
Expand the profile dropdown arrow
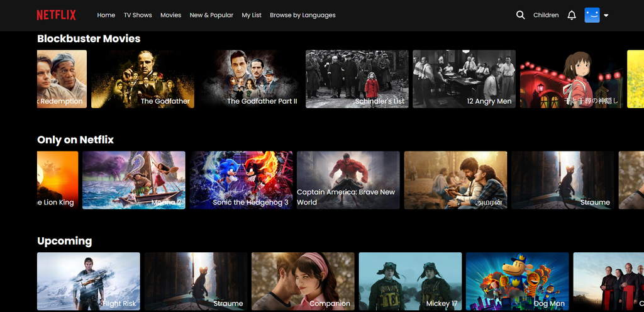(x=606, y=16)
